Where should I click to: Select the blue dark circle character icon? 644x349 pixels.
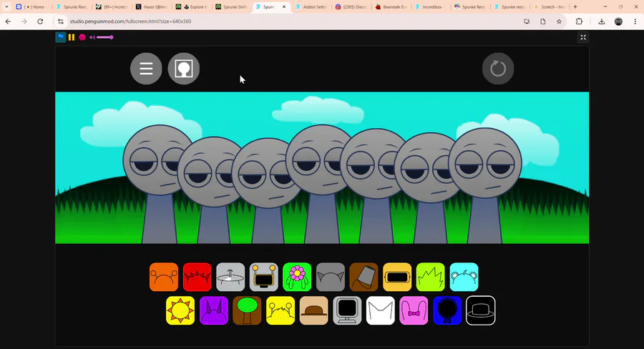point(447,310)
